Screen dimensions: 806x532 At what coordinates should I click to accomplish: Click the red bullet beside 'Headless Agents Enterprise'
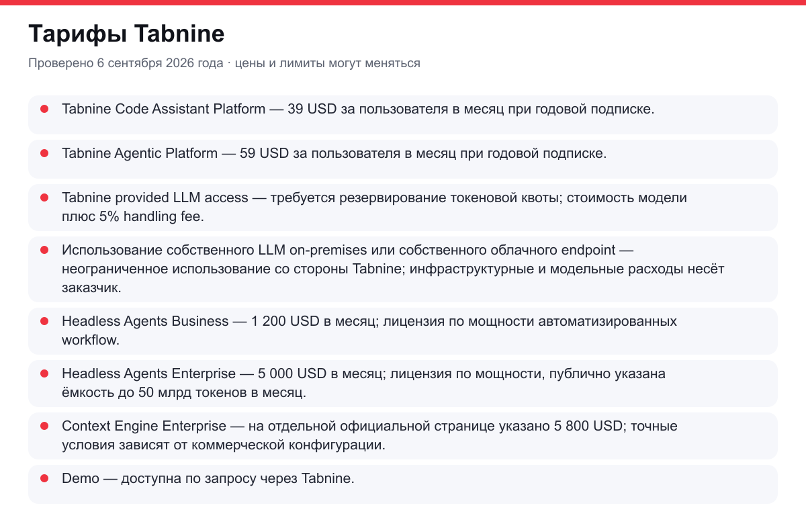point(44,373)
